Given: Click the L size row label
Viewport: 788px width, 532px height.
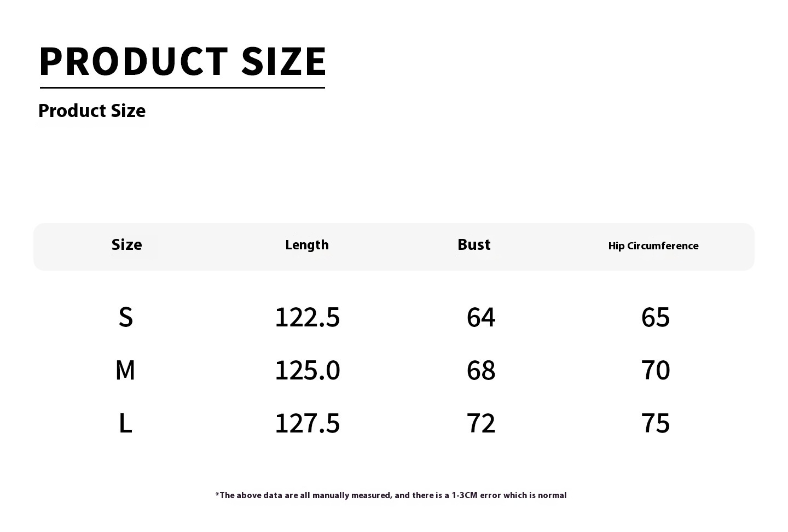Looking at the screenshot, I should tap(125, 423).
